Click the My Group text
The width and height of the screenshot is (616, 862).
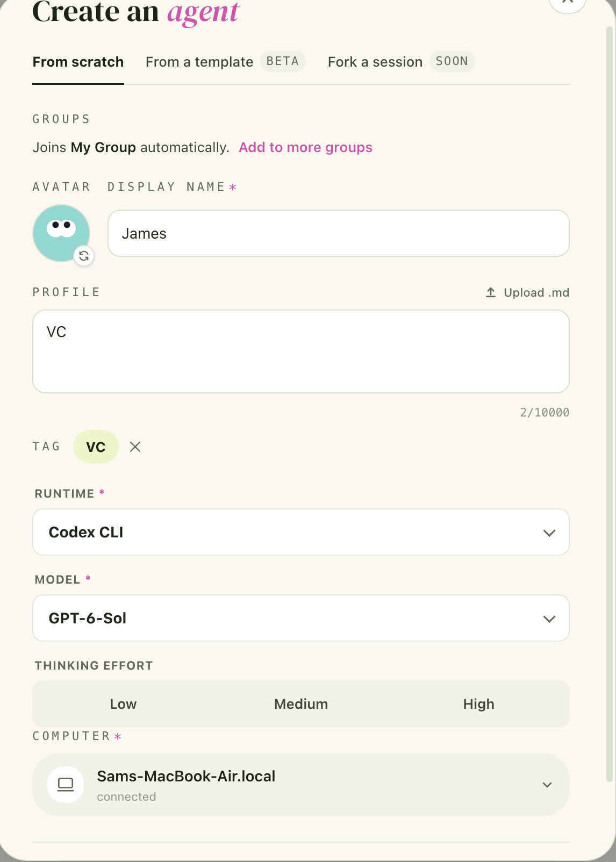pyautogui.click(x=103, y=147)
